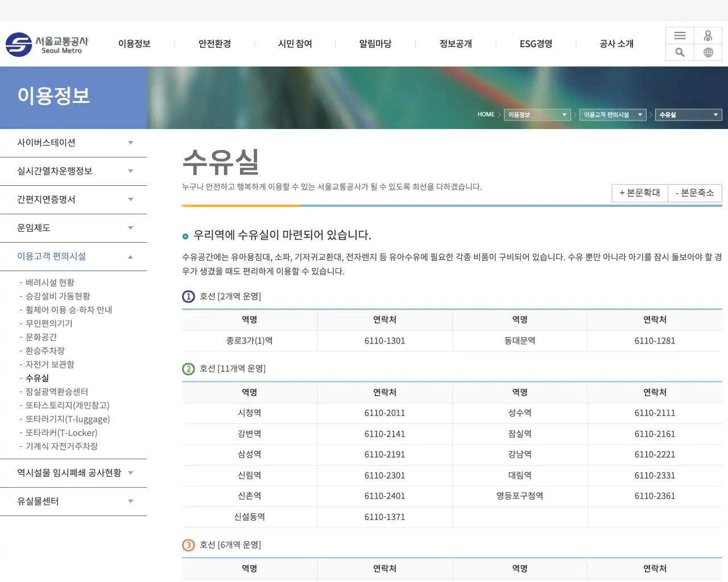Click contact number 6110-2331
Viewport: 728px width, 582px height.
point(655,475)
